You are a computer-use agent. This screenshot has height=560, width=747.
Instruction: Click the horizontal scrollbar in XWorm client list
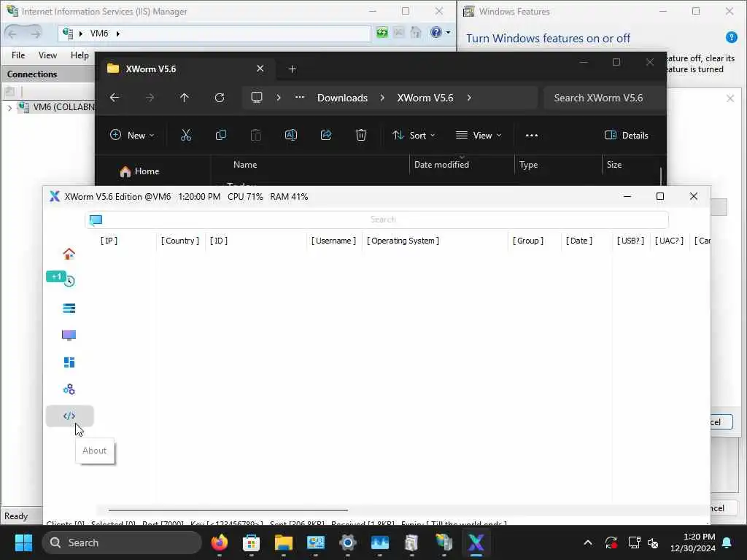(228, 510)
